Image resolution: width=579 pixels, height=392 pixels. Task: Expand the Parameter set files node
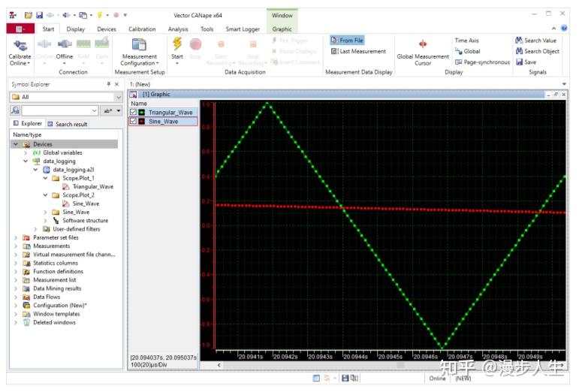16,237
